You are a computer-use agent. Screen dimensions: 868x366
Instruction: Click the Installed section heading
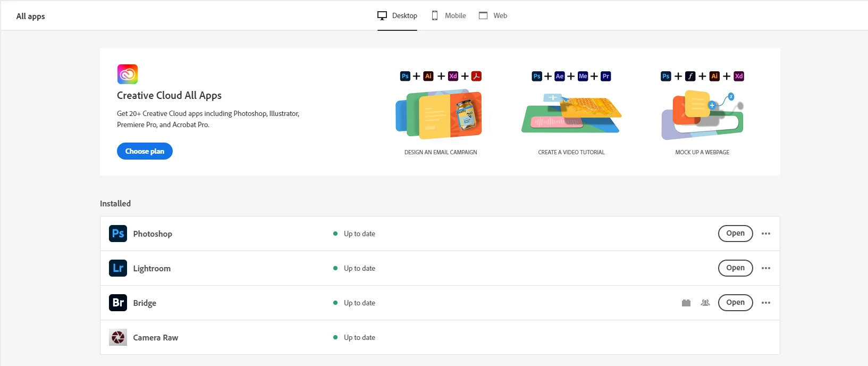tap(115, 204)
